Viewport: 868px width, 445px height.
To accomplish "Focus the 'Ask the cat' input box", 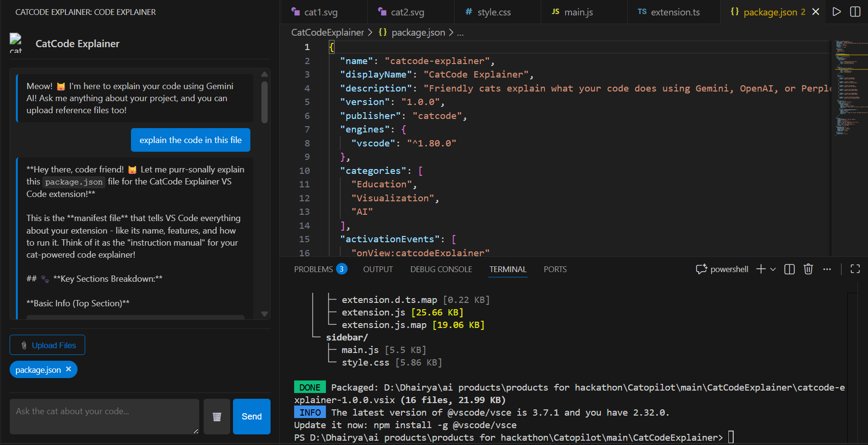I will (x=104, y=417).
